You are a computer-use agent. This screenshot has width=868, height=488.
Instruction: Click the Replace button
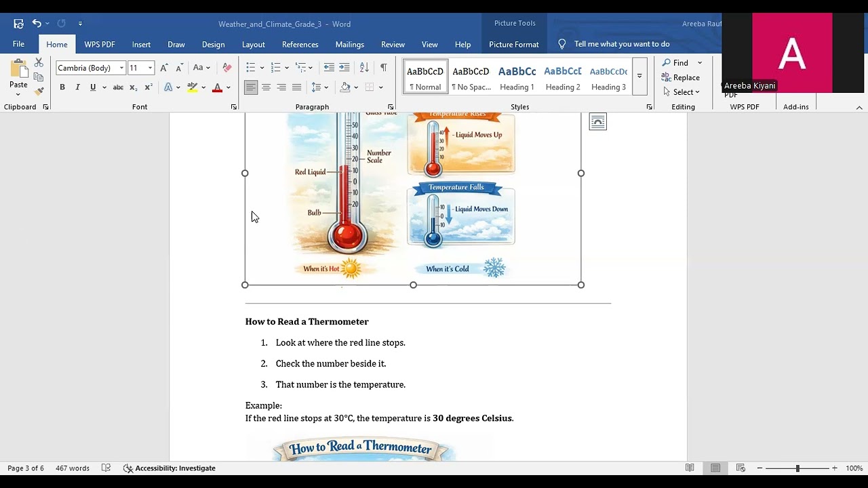pos(681,77)
